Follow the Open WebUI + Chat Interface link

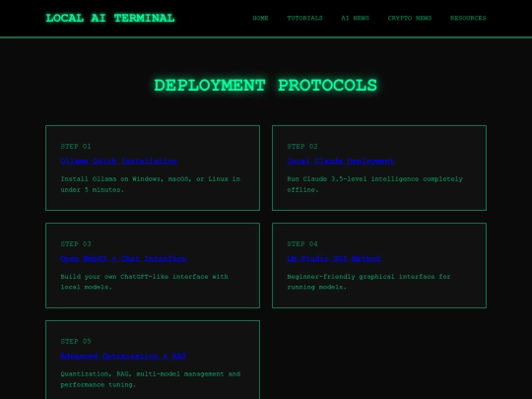click(x=123, y=258)
